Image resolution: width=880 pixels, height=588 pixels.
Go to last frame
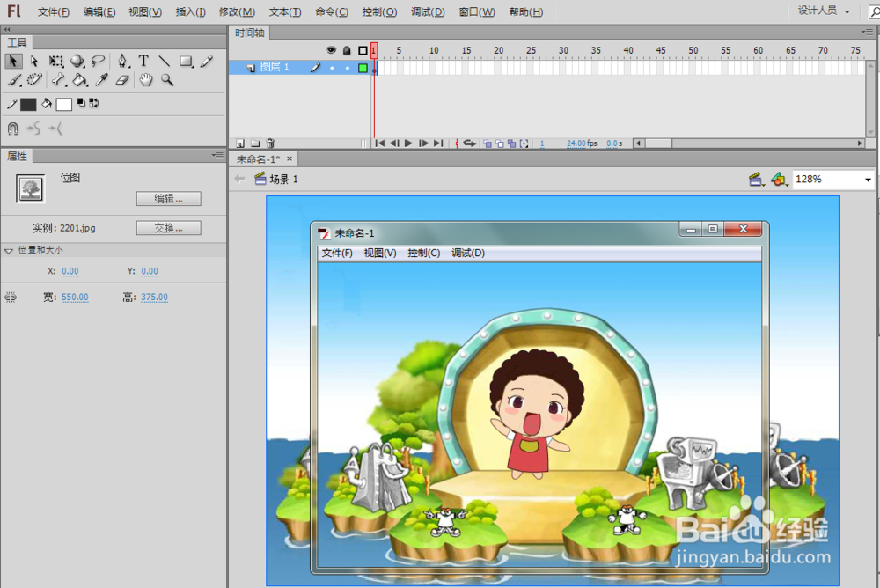coord(438,143)
